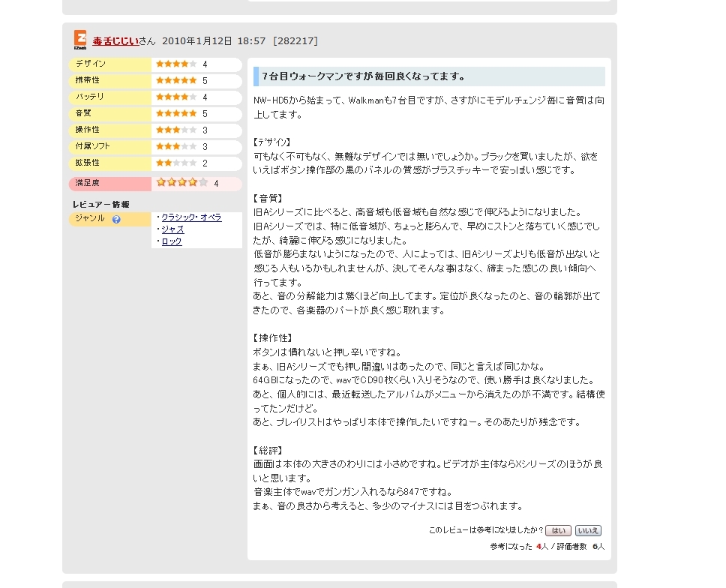Viewport: 726px width, 588px height.
Task: Click the 携帯性 star rating
Action: pos(176,80)
